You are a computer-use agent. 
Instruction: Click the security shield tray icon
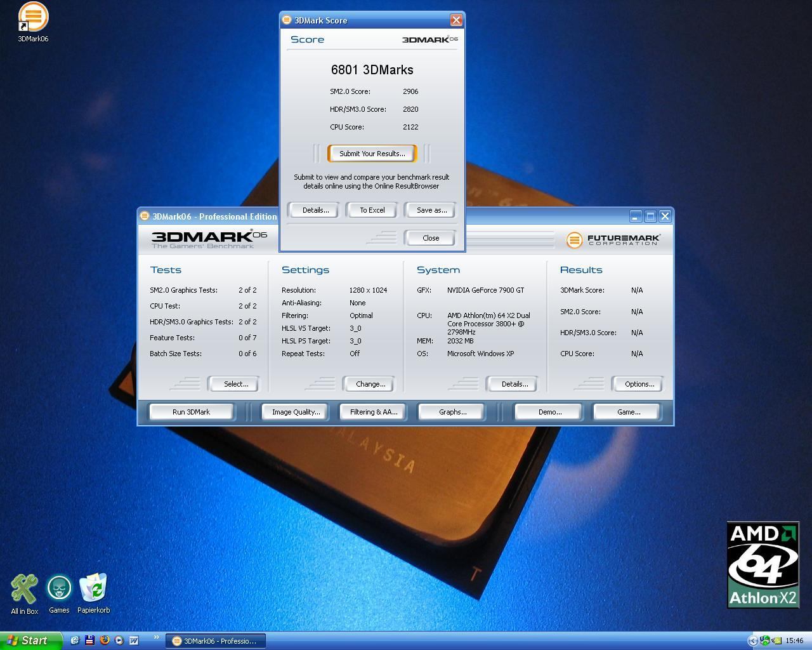click(764, 640)
